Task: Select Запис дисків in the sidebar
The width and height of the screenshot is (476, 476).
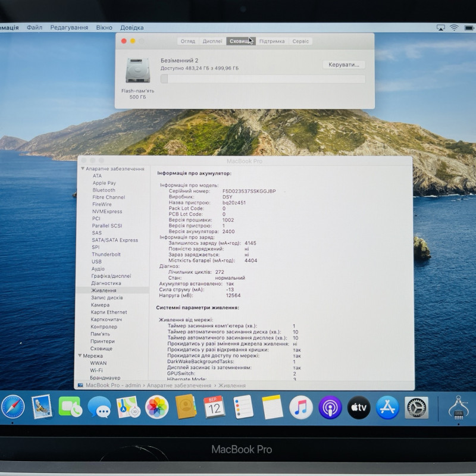Action: pyautogui.click(x=107, y=297)
